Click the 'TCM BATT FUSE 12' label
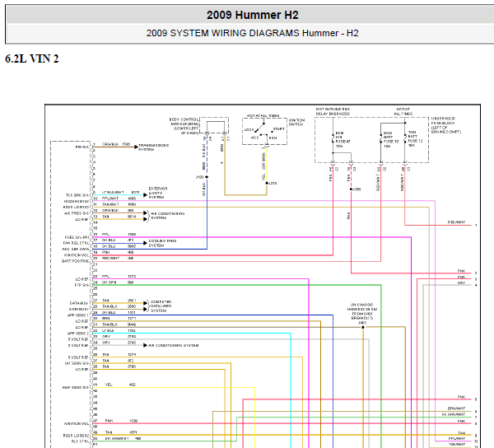The width and height of the screenshot is (494, 448). coord(415,138)
